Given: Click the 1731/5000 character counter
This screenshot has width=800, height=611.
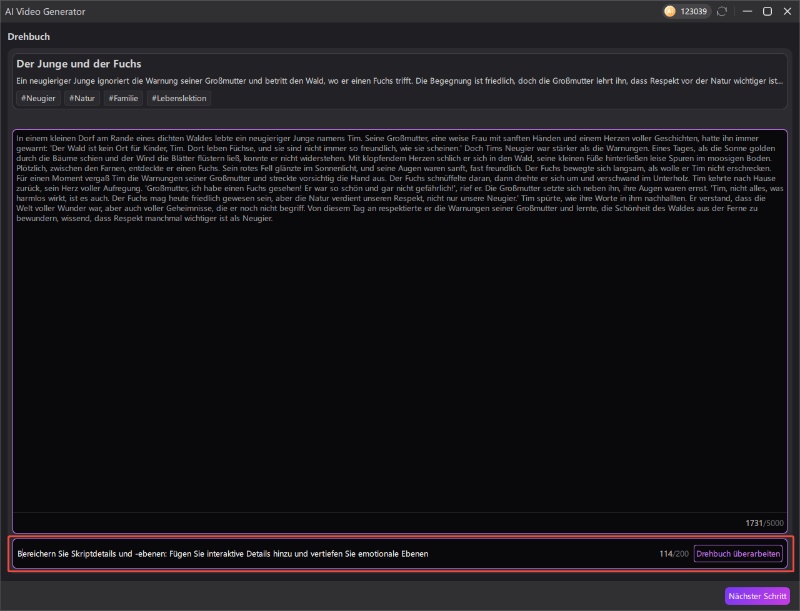Looking at the screenshot, I should 764,523.
